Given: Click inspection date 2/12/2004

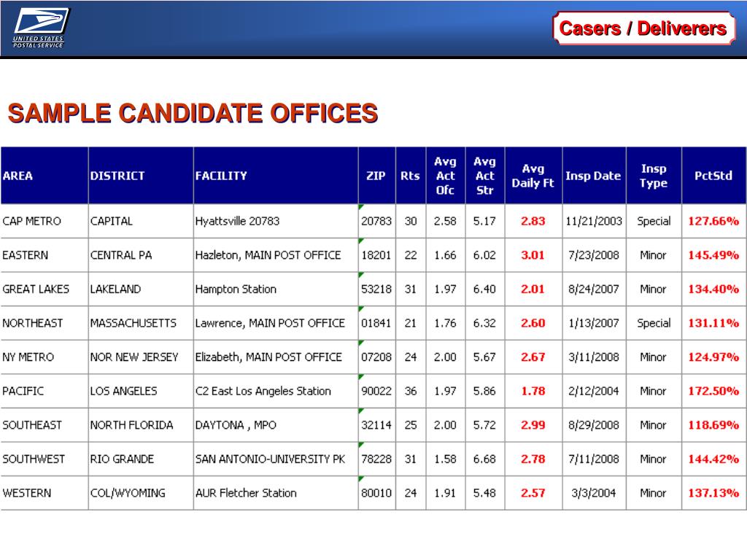Looking at the screenshot, I should click(x=594, y=391).
